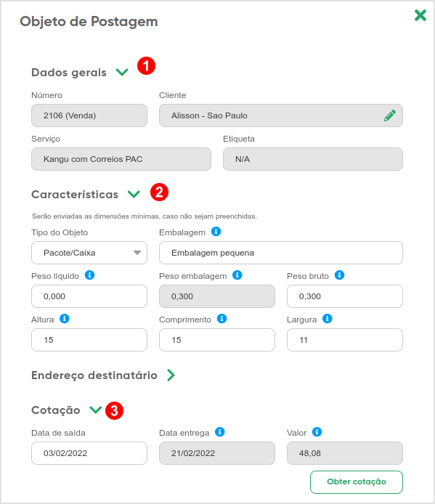Click the info icon next to Largura
This screenshot has width=435, height=504.
click(x=328, y=319)
